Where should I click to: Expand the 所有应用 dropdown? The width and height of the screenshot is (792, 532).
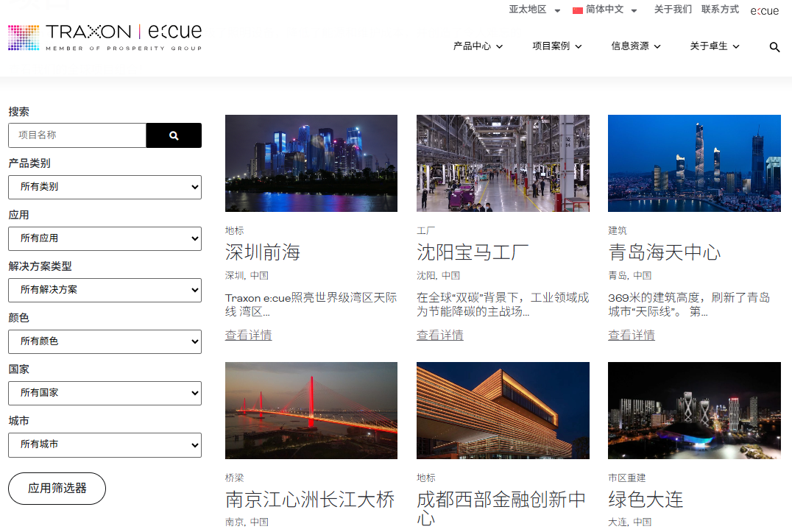105,238
